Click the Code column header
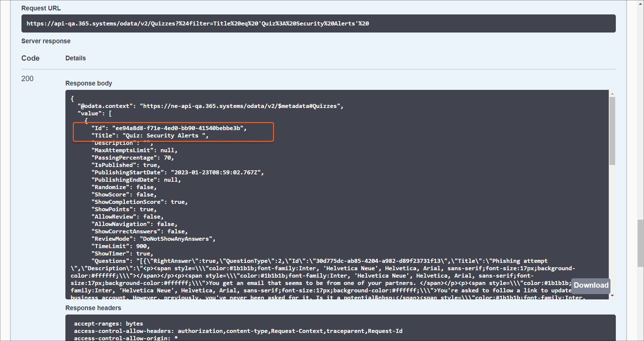This screenshot has height=341, width=644. (30, 58)
